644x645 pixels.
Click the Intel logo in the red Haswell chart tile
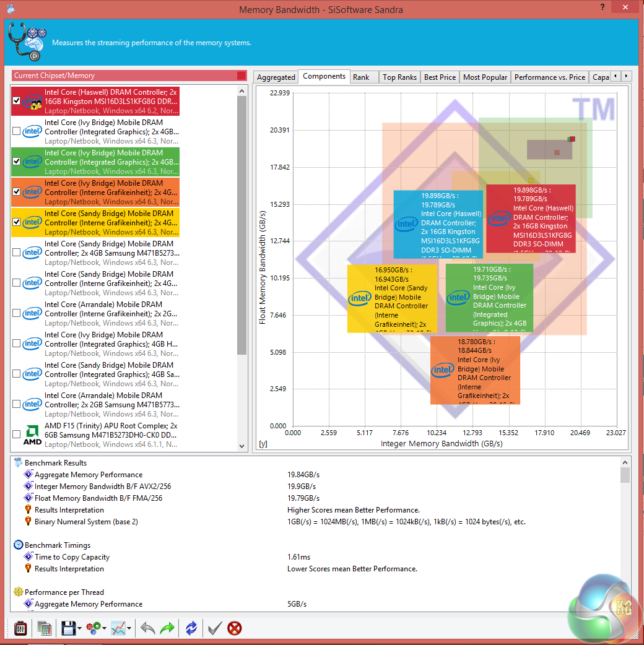499,218
